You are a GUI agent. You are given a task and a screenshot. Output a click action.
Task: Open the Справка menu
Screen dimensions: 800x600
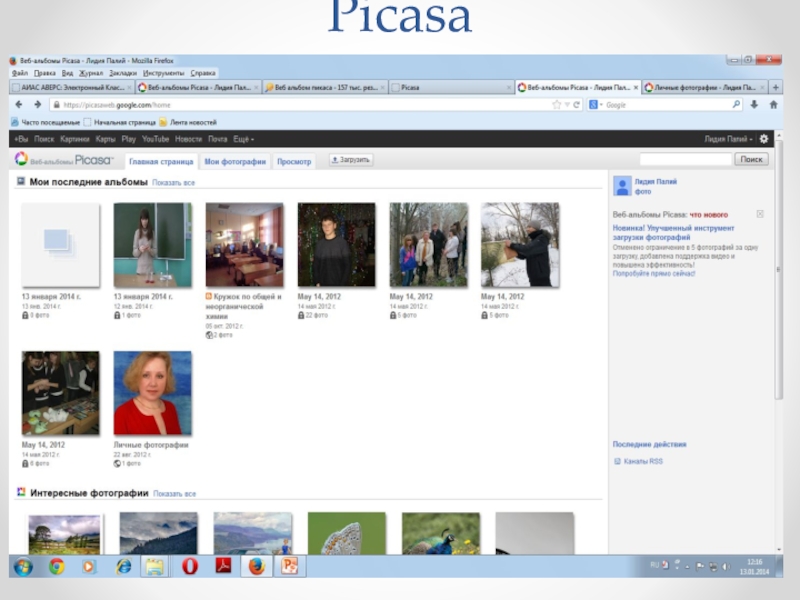(203, 73)
